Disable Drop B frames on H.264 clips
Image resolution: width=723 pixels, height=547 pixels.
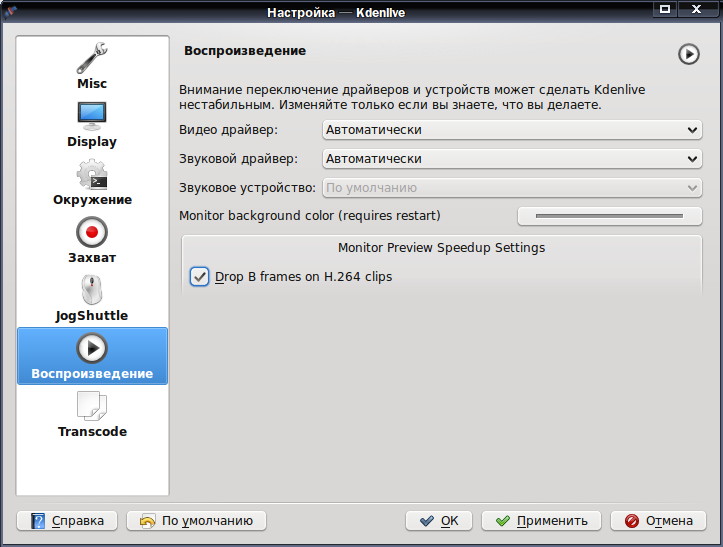(x=200, y=277)
